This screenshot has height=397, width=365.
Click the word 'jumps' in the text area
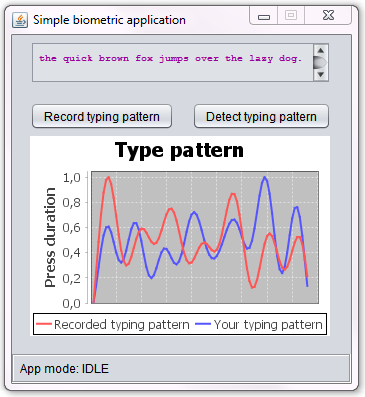click(x=174, y=59)
